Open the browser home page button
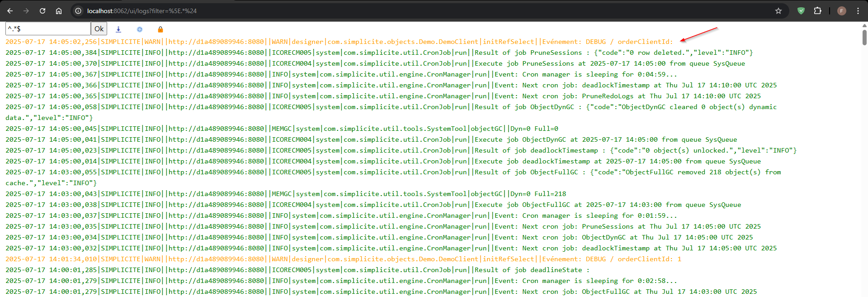The image size is (868, 297). tap(59, 11)
